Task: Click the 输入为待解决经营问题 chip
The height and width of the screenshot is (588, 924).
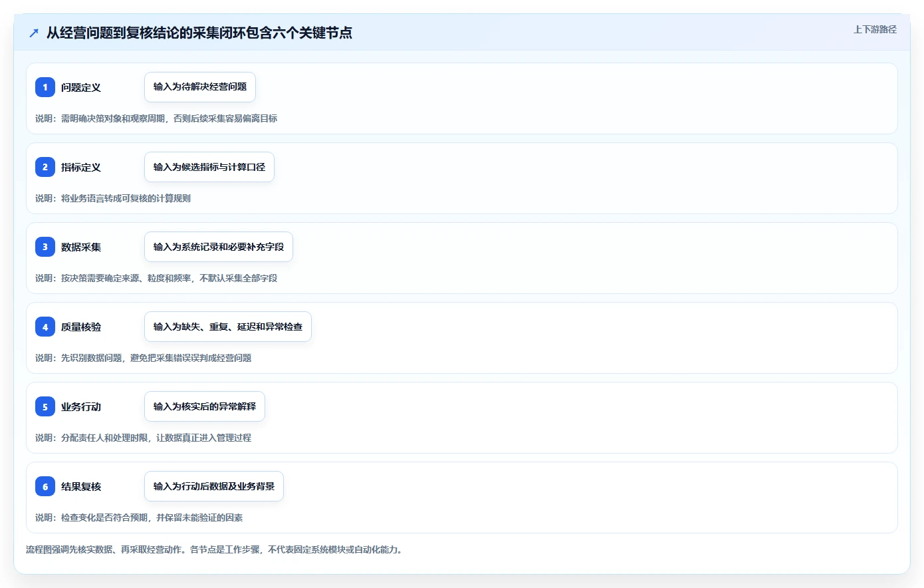Action: pyautogui.click(x=200, y=87)
